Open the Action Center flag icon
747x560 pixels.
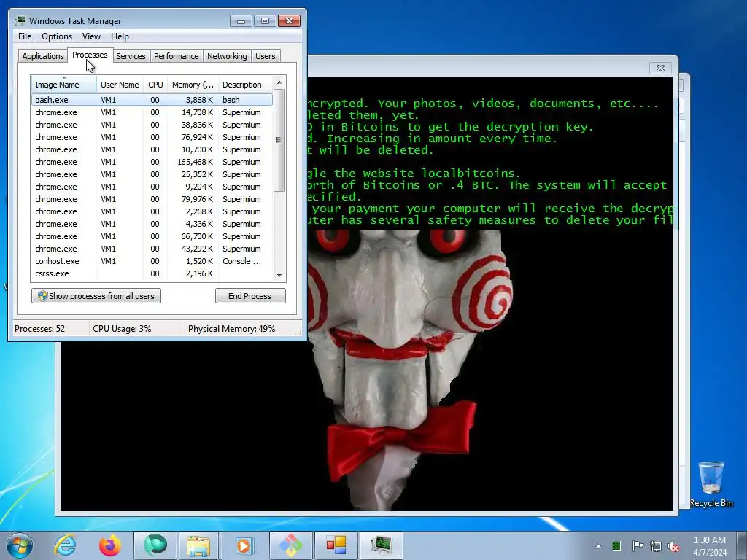pos(638,545)
